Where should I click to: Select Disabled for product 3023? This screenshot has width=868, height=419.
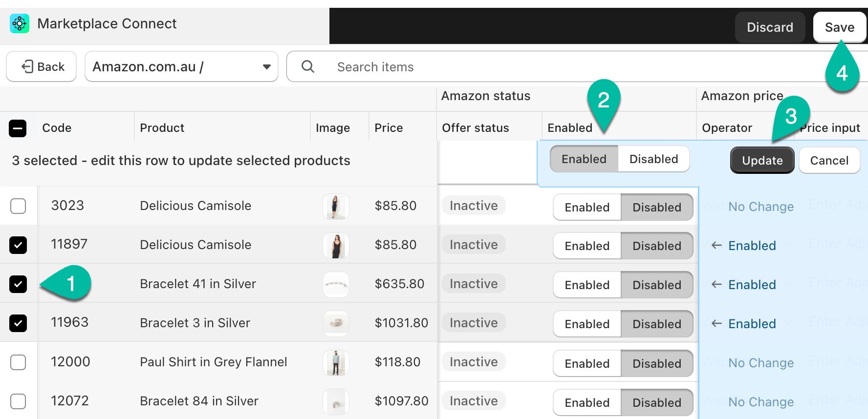click(x=657, y=207)
